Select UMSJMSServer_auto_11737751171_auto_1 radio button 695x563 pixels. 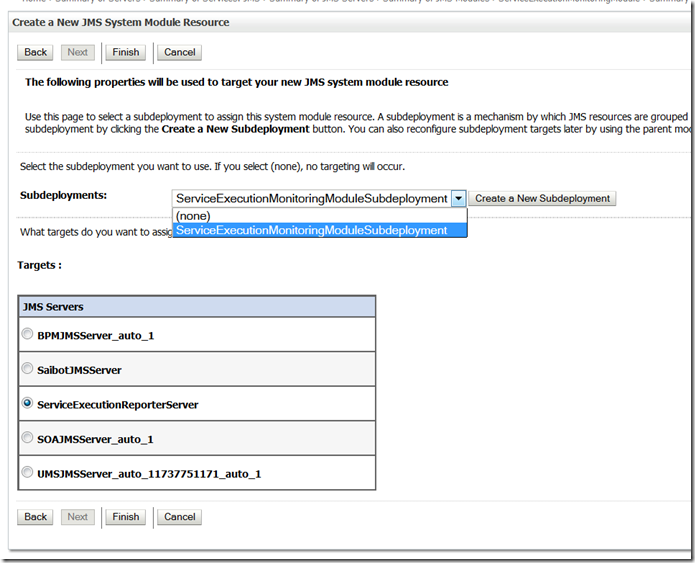(27, 472)
